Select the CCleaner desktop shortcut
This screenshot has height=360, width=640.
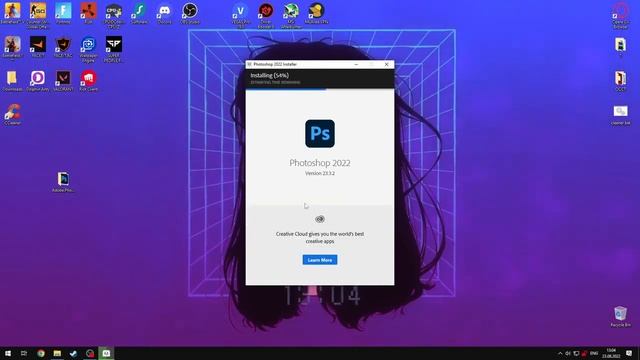tap(12, 114)
